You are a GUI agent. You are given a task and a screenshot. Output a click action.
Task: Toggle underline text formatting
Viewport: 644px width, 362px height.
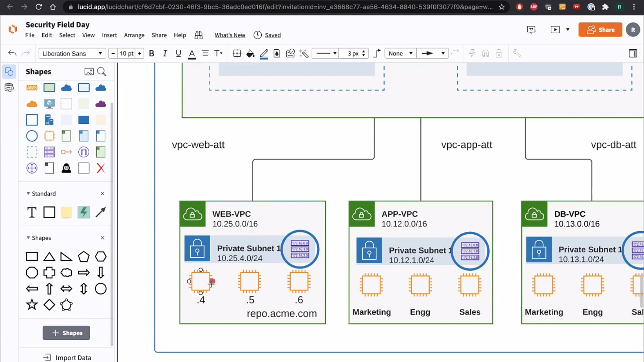click(178, 53)
